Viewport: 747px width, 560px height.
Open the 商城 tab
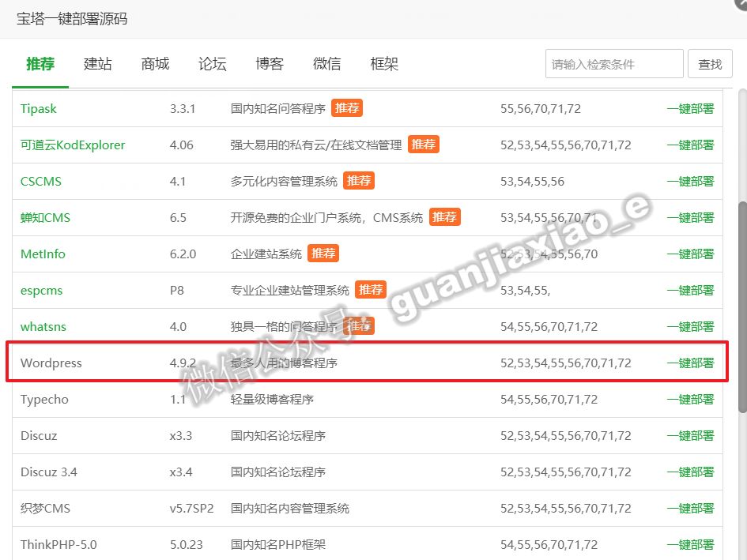click(155, 64)
